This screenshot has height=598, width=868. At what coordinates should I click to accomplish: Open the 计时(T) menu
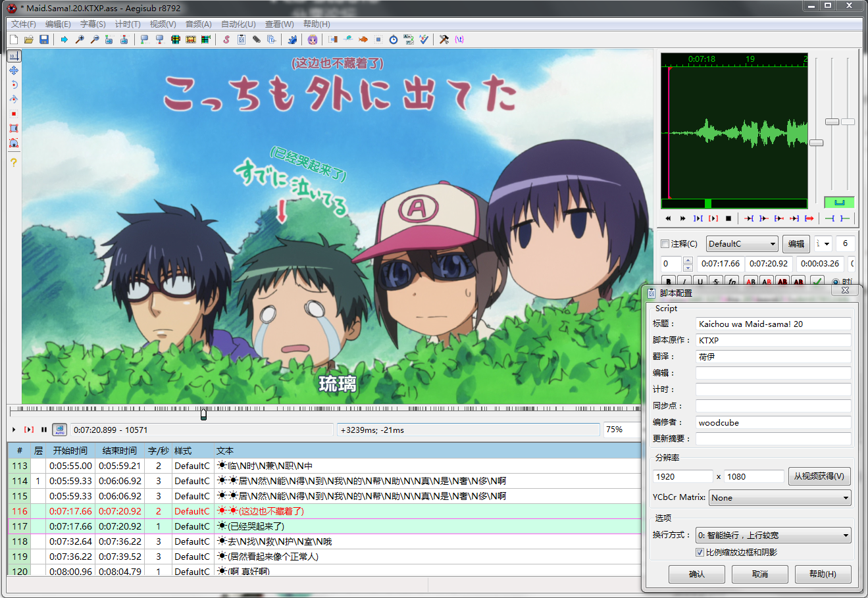(128, 24)
